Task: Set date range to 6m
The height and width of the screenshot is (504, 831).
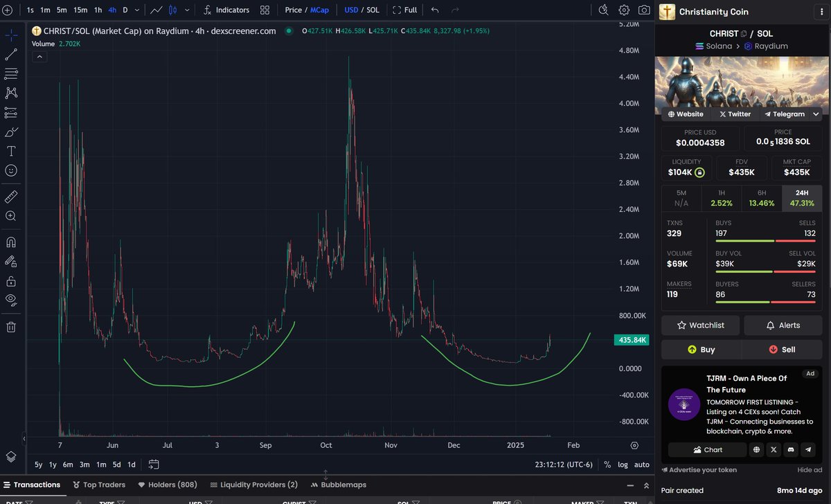Action: [x=68, y=465]
